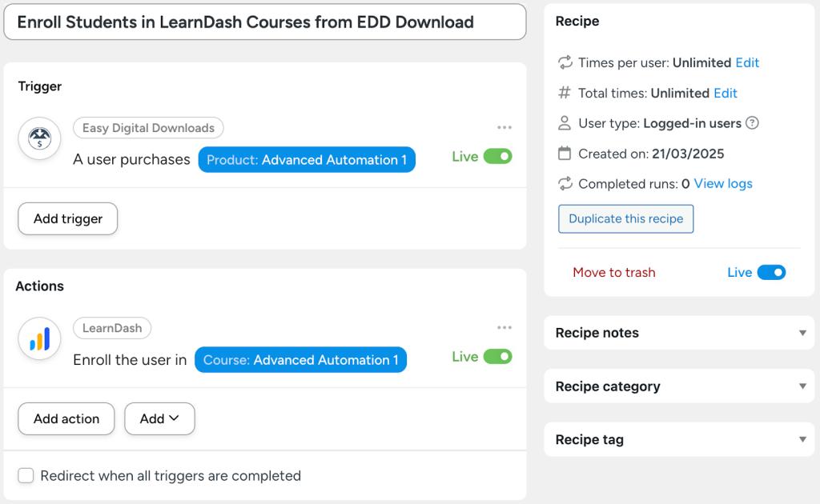Click the recipe title input field
The image size is (820, 504).
coord(264,22)
